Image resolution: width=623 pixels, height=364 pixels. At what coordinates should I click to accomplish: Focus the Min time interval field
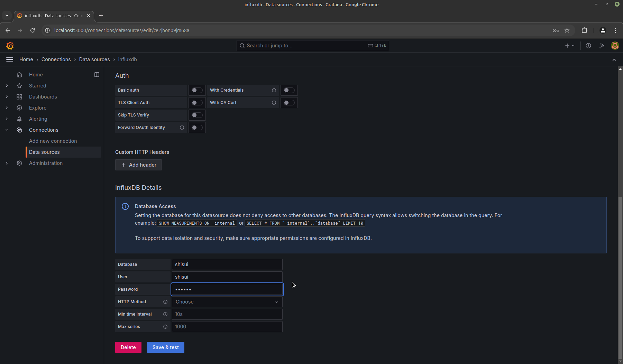click(x=227, y=314)
